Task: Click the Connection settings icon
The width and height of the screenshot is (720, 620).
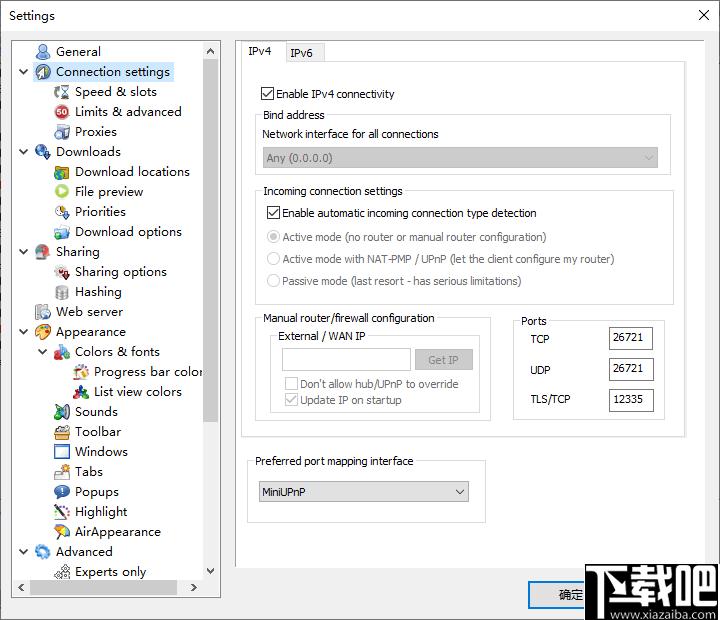Action: pyautogui.click(x=43, y=72)
